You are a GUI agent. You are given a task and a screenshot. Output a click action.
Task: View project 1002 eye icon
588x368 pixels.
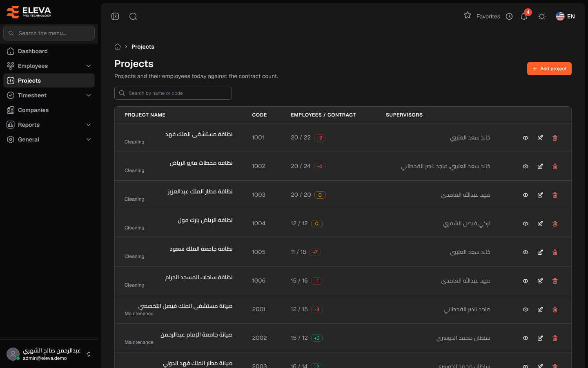[526, 166]
